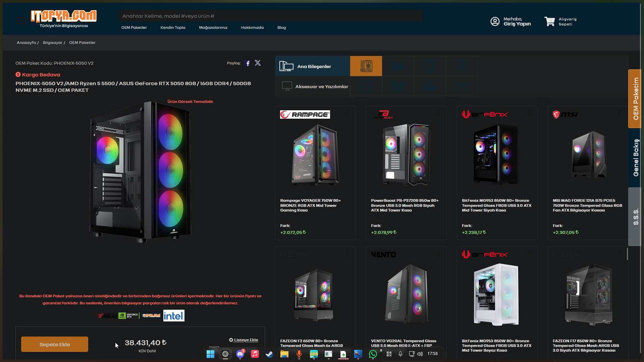
Task: Select the FAZEON F2 650W case thumbnail
Action: click(314, 295)
